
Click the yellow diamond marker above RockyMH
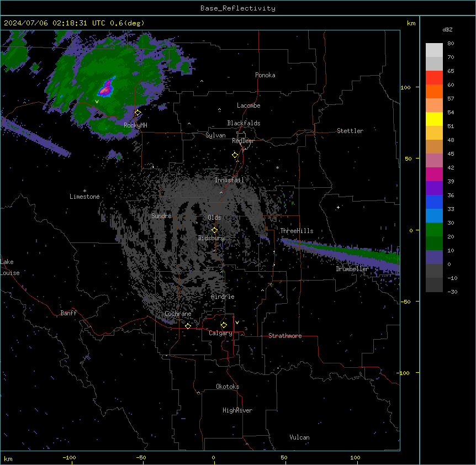(138, 113)
